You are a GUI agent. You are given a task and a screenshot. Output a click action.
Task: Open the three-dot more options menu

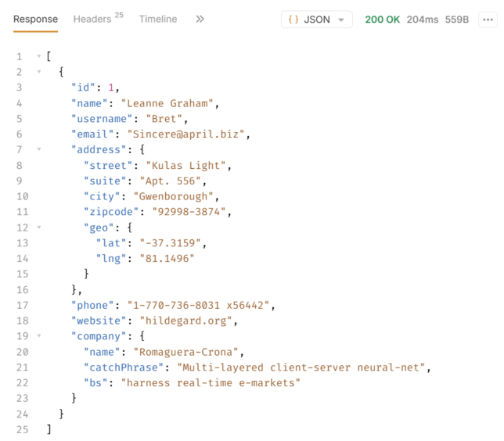[x=487, y=20]
